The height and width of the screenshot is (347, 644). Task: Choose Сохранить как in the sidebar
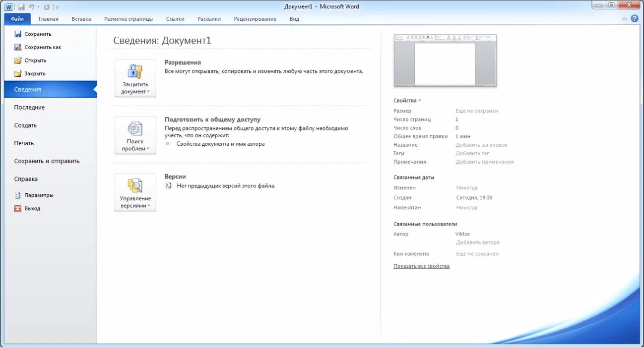pyautogui.click(x=38, y=47)
